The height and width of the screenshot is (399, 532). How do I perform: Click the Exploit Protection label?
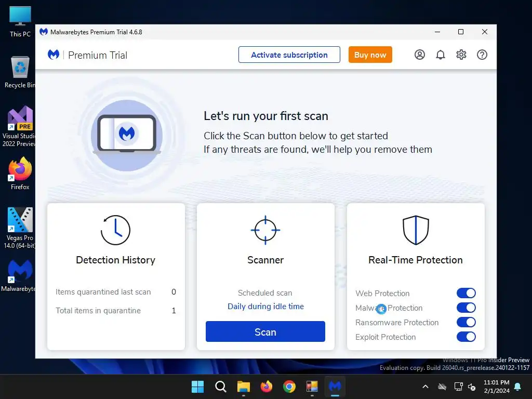coord(385,337)
